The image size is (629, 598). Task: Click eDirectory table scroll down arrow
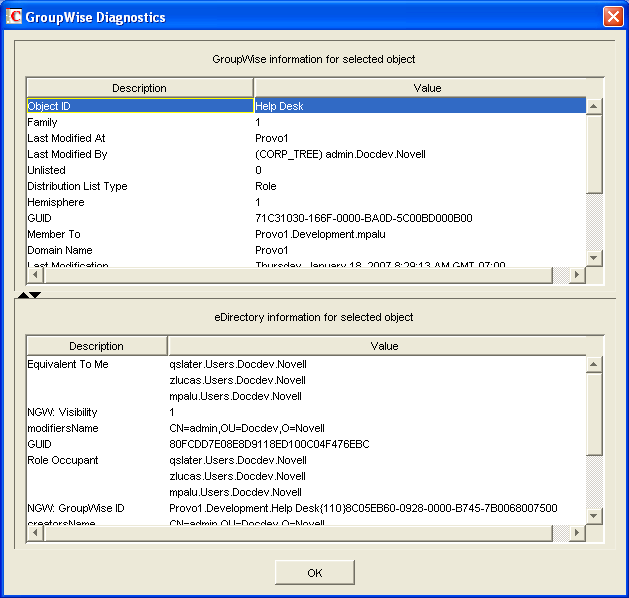[x=594, y=516]
